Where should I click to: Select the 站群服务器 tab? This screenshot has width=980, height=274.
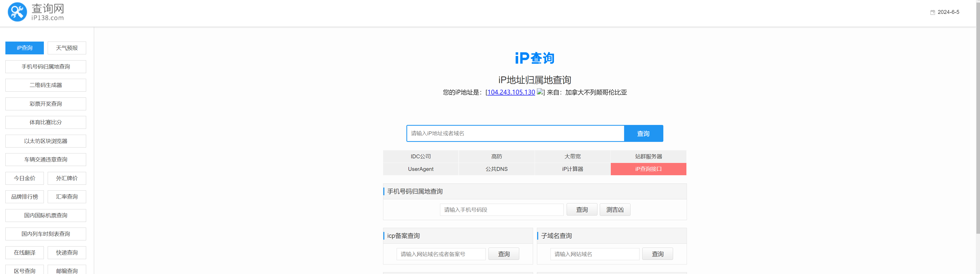(x=649, y=156)
